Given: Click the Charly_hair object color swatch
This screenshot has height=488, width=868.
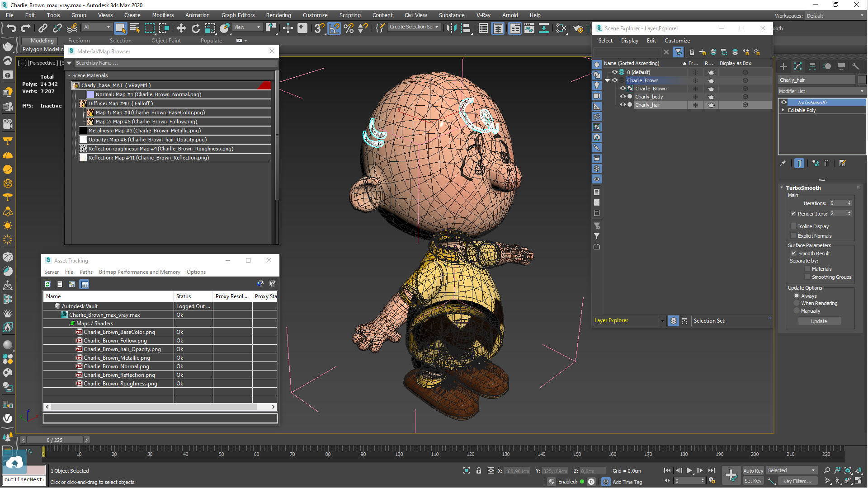Looking at the screenshot, I should pyautogui.click(x=862, y=80).
